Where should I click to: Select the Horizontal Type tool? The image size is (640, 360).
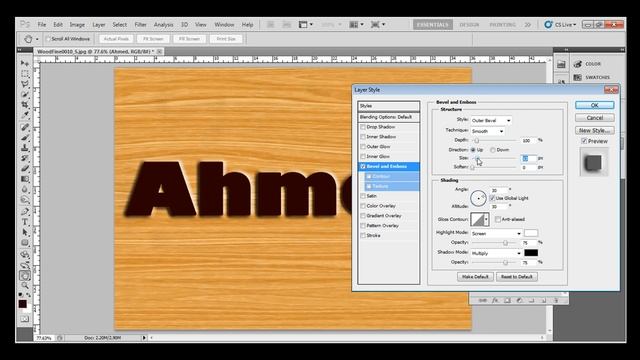click(25, 222)
